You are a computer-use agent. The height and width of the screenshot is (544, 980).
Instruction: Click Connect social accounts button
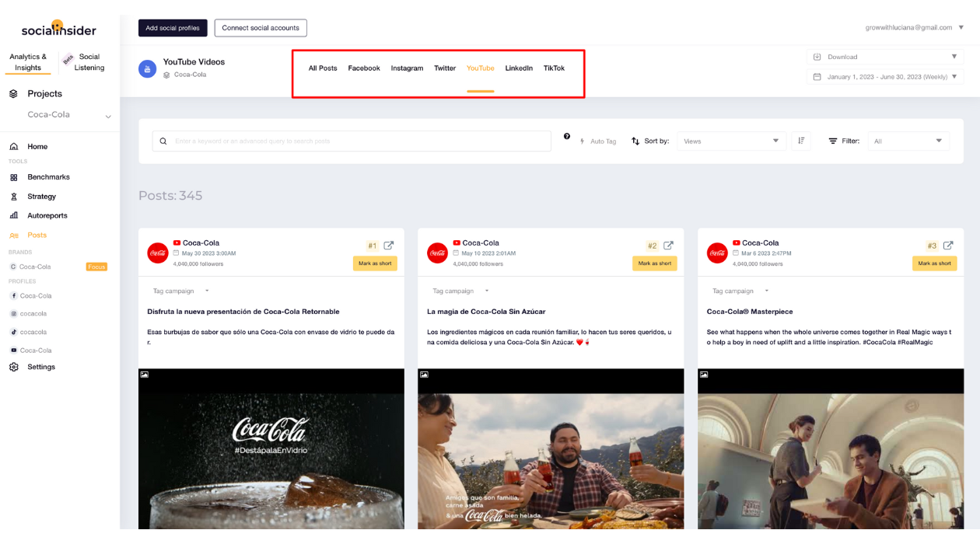click(x=261, y=28)
